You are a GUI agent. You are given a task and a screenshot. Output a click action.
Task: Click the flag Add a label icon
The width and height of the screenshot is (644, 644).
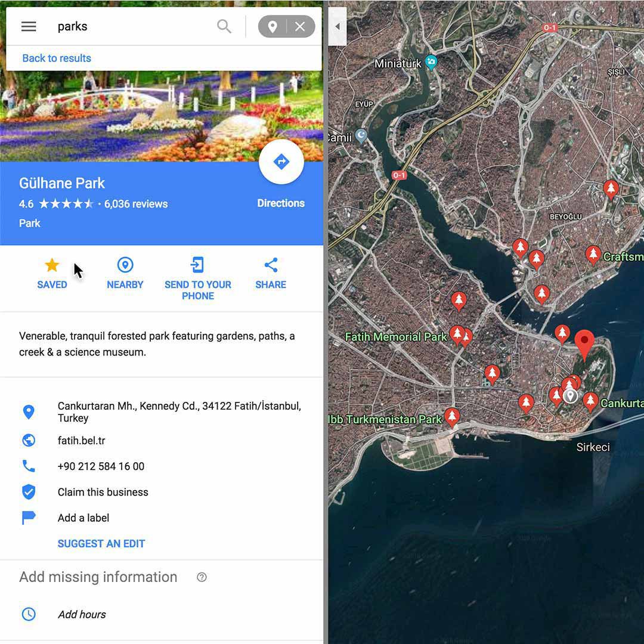click(x=29, y=518)
